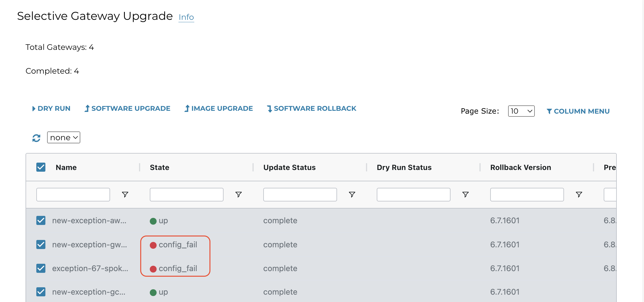
Task: Deselect the exception-67-spok row checkbox
Action: click(41, 268)
